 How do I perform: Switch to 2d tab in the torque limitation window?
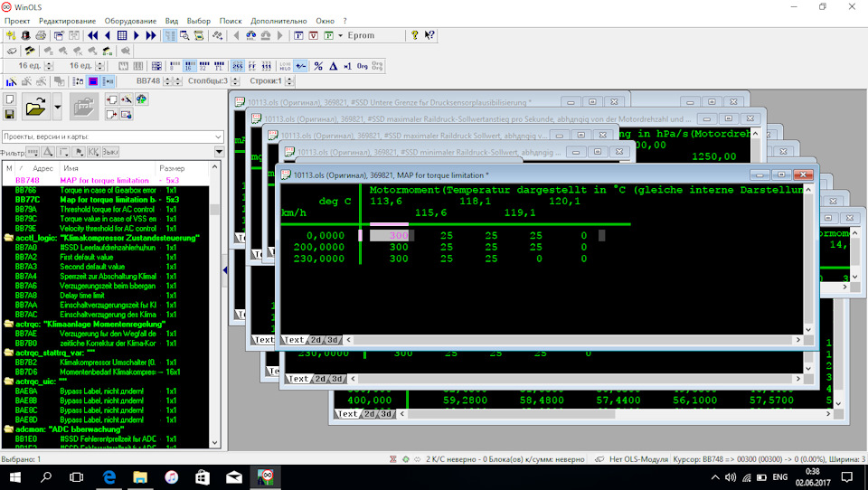[x=316, y=340]
